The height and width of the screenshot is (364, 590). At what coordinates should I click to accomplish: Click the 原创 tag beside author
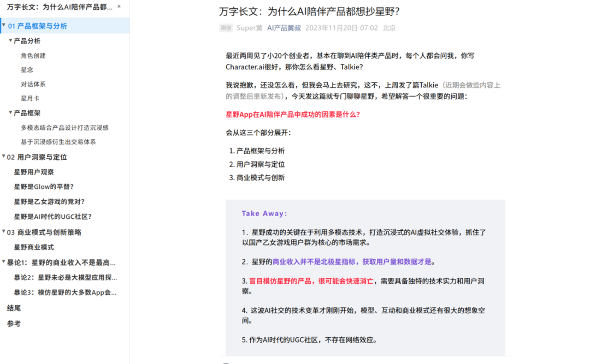[226, 28]
